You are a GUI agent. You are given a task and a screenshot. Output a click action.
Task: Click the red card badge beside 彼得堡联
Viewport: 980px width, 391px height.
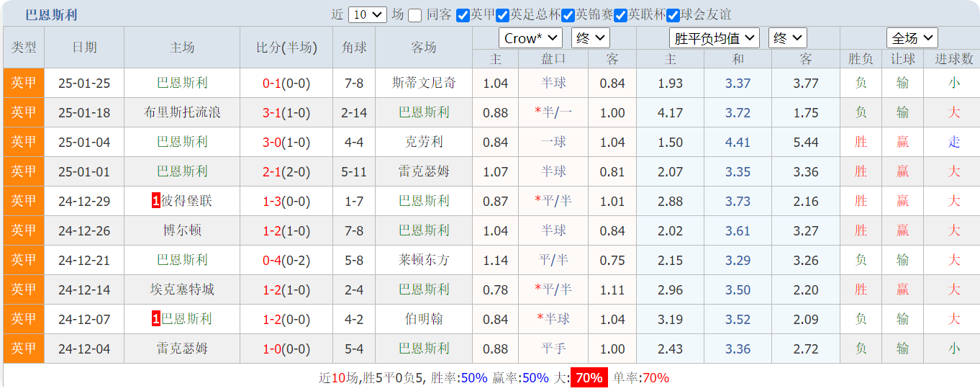[155, 201]
